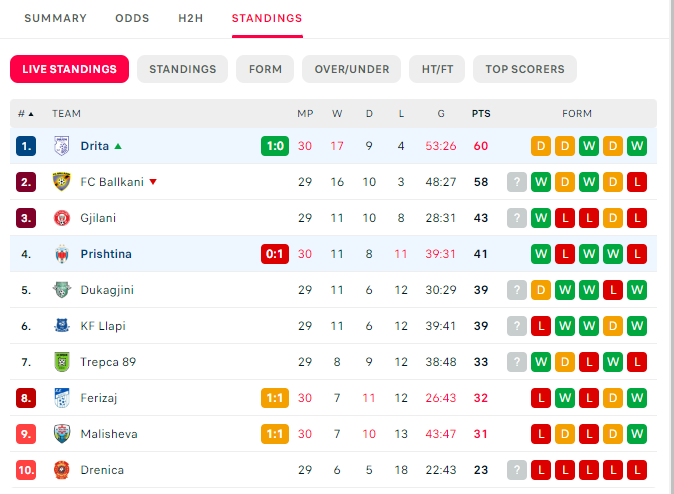Click the Drita team crest icon
The height and width of the screenshot is (494, 674).
click(x=62, y=146)
